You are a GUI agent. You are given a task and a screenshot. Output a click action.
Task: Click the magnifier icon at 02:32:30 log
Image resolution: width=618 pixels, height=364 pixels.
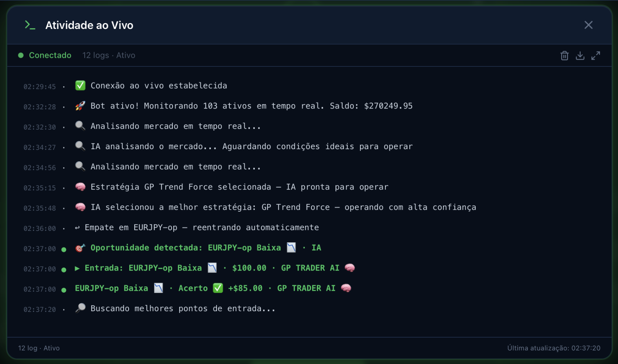[80, 126]
